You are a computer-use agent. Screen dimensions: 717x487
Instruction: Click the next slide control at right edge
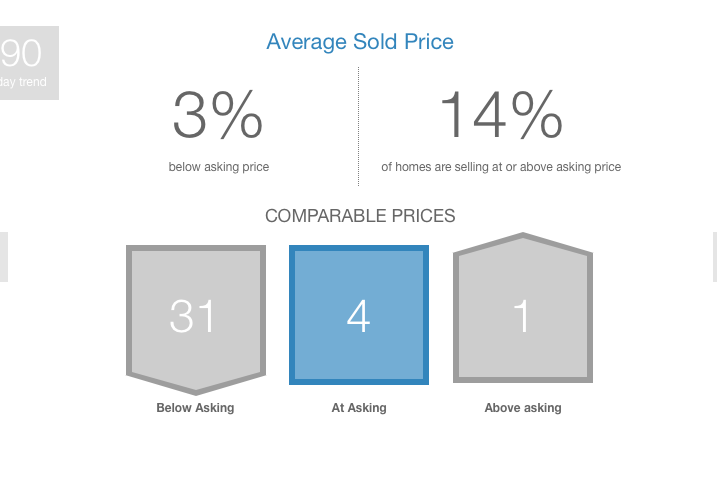(714, 257)
